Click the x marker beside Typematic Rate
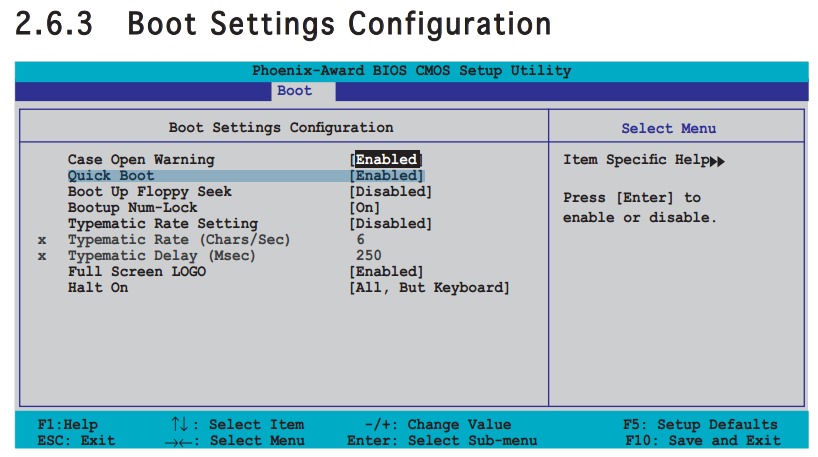Screen dimensions: 818x457 tap(42, 240)
